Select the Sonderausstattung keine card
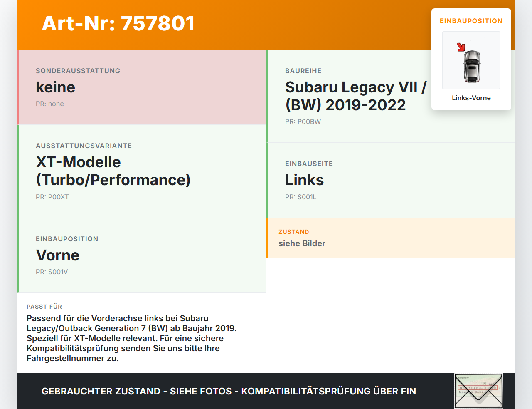The image size is (532, 409). click(x=141, y=87)
